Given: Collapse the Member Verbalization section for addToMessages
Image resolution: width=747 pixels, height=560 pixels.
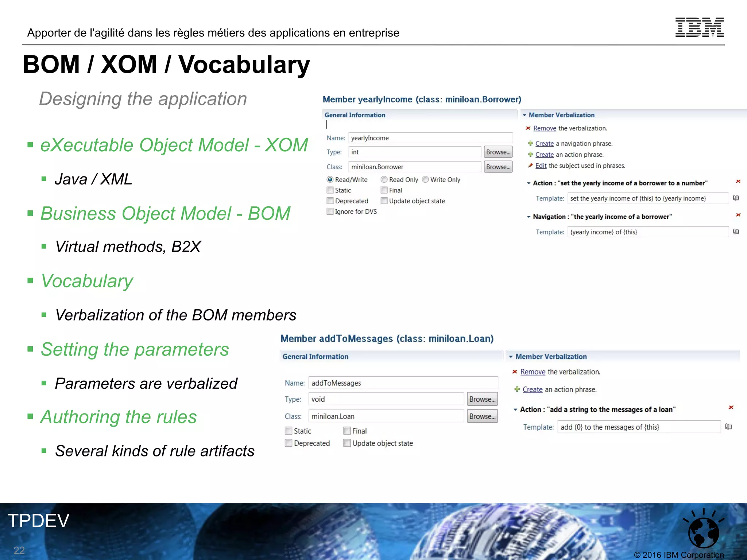Looking at the screenshot, I should 511,357.
